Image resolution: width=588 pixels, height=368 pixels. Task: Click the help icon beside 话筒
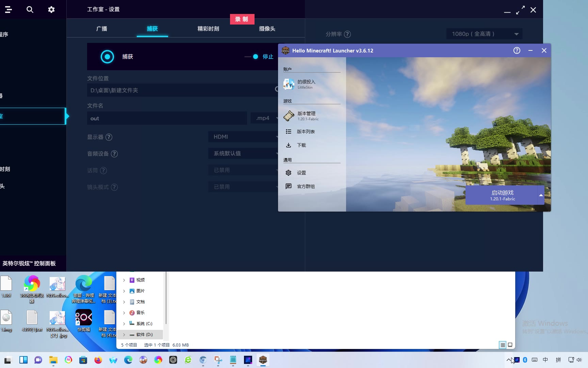[x=103, y=170]
